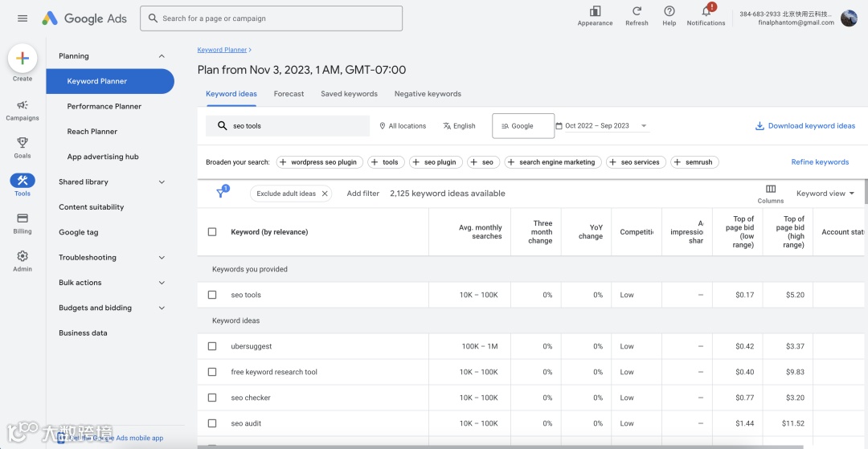This screenshot has width=868, height=449.
Task: Open the Keyword view dropdown
Action: 825,194
